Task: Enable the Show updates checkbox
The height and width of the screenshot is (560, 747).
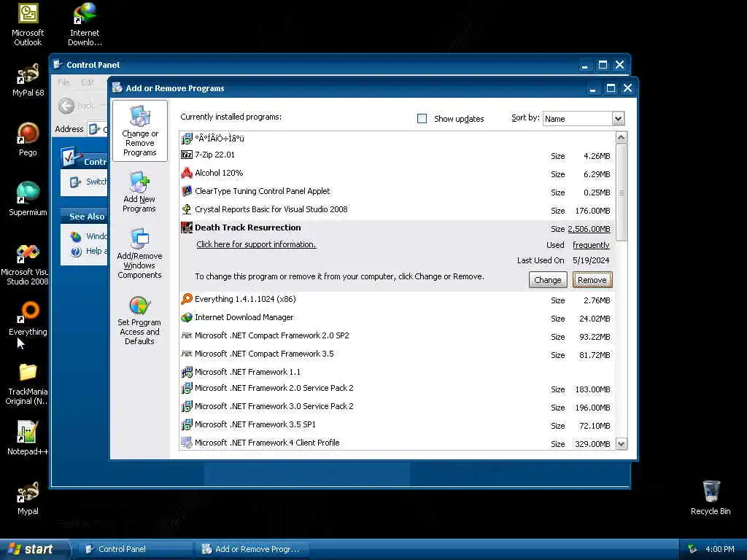Action: point(422,119)
